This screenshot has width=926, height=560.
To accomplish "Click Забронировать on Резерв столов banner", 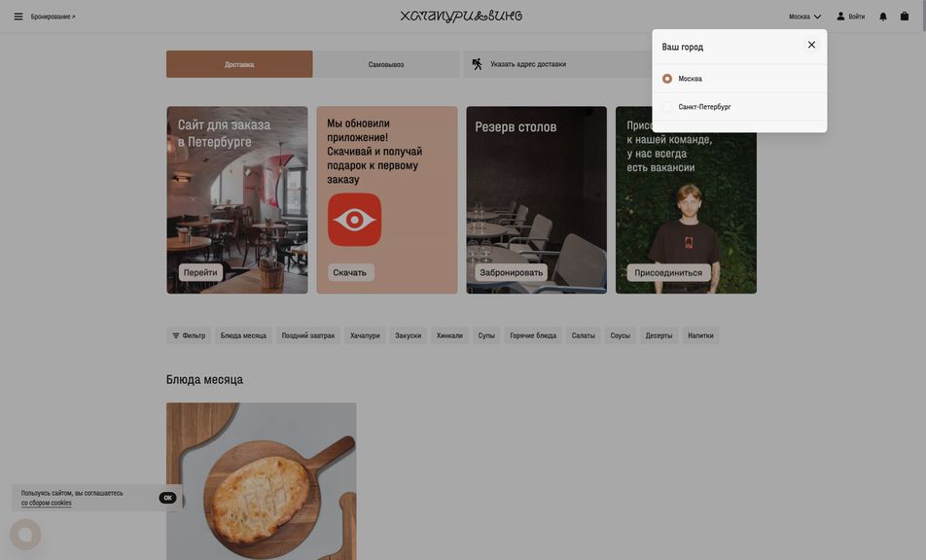I will pyautogui.click(x=511, y=272).
